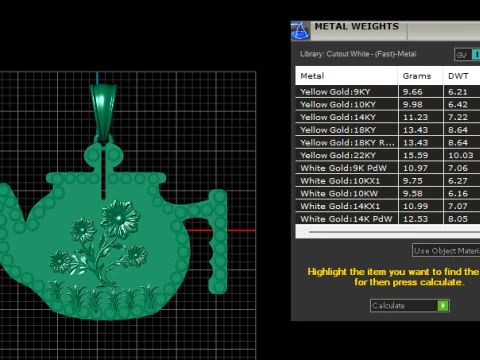Viewport: 480px width, 360px height.
Task: Click the 10.99 grams value
Action: tap(415, 206)
